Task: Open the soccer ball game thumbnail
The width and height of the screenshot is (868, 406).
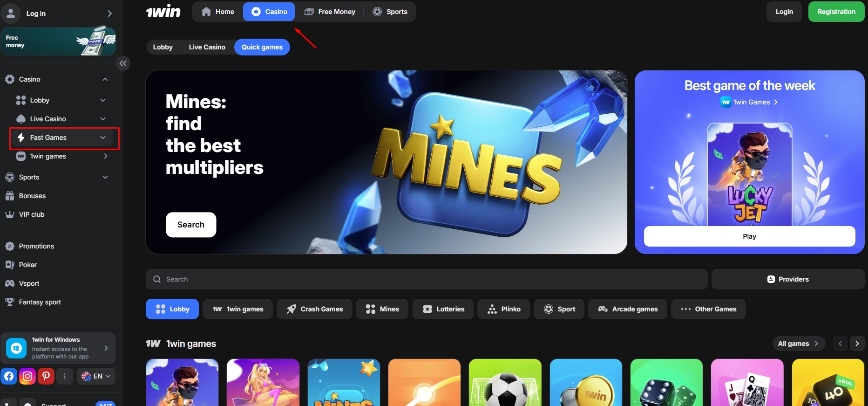Action: pyautogui.click(x=505, y=382)
